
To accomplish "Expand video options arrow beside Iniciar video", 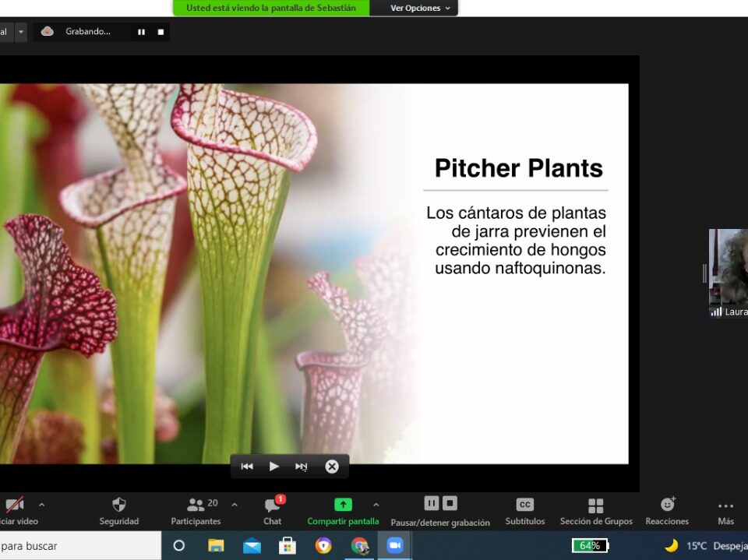I will click(42, 505).
